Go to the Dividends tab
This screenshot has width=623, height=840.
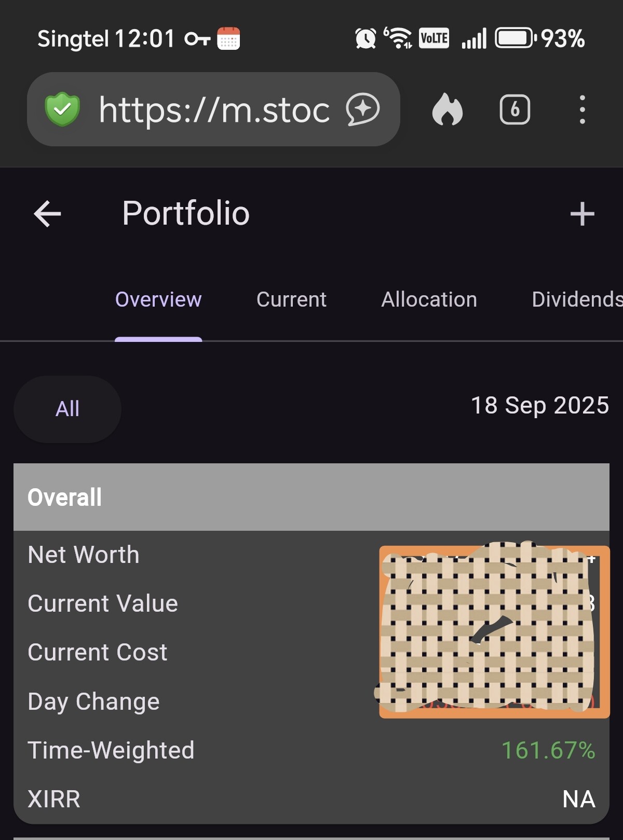(576, 299)
